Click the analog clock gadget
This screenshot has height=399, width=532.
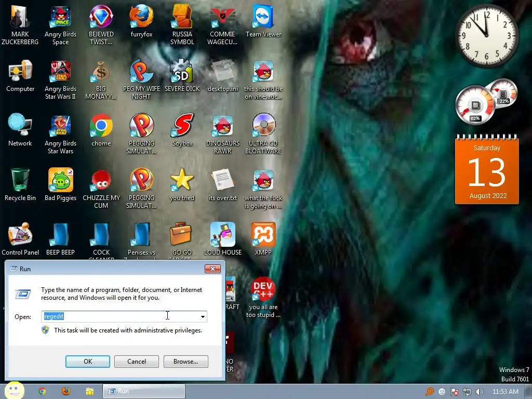(x=486, y=35)
